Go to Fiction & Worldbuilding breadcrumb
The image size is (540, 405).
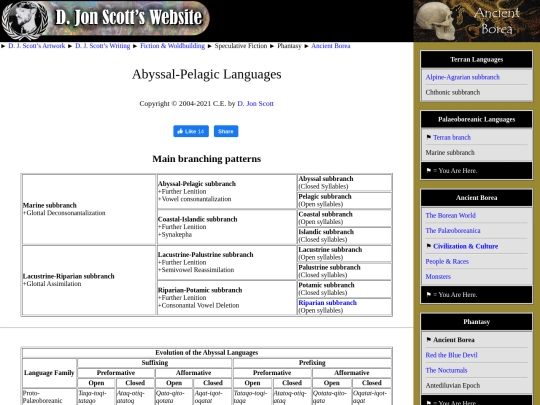pyautogui.click(x=172, y=46)
